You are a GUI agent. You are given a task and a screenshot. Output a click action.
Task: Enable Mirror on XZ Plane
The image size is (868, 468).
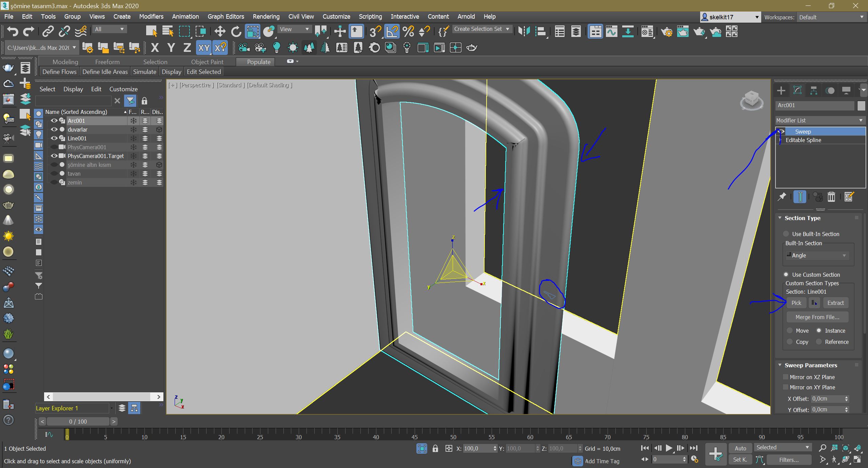coord(786,377)
